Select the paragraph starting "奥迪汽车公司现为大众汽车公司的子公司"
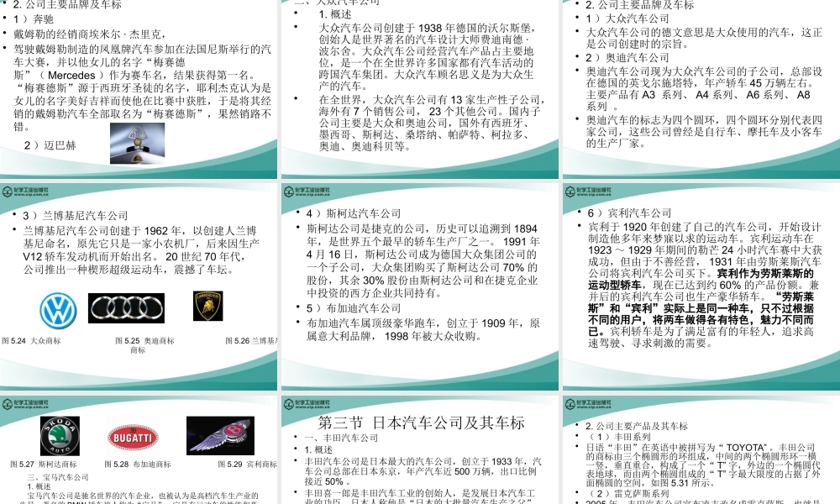This screenshot has height=504, width=840. pos(704,89)
